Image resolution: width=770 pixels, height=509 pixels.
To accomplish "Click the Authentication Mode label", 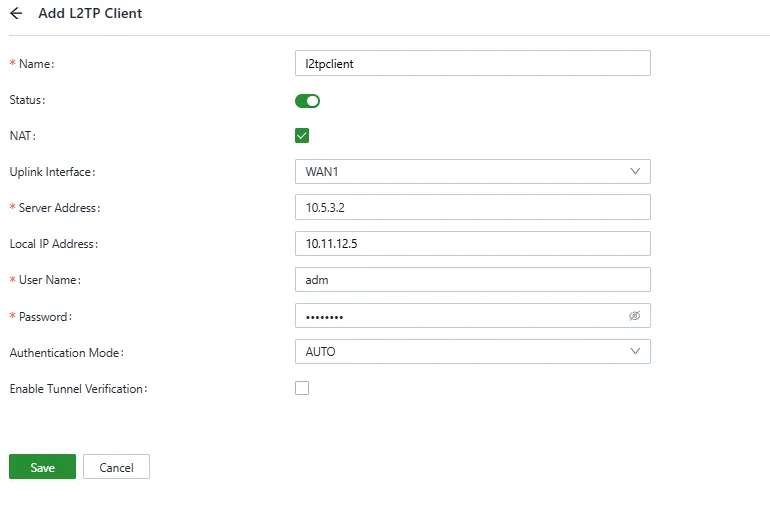I will pos(67,352).
